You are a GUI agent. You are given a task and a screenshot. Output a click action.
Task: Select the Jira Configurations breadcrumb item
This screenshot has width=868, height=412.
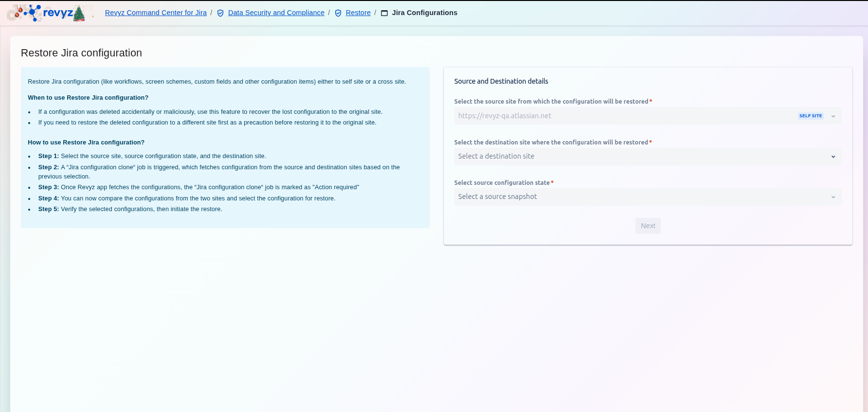pyautogui.click(x=424, y=13)
